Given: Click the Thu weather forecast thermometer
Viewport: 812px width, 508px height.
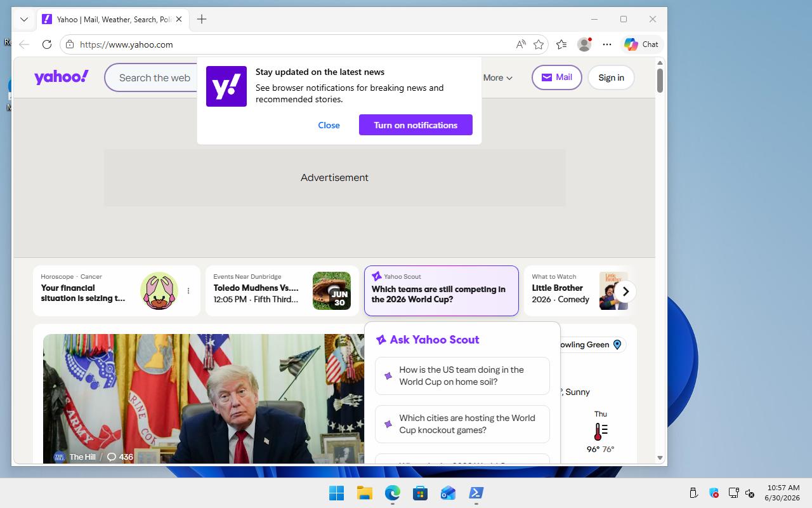Looking at the screenshot, I should pyautogui.click(x=600, y=432).
